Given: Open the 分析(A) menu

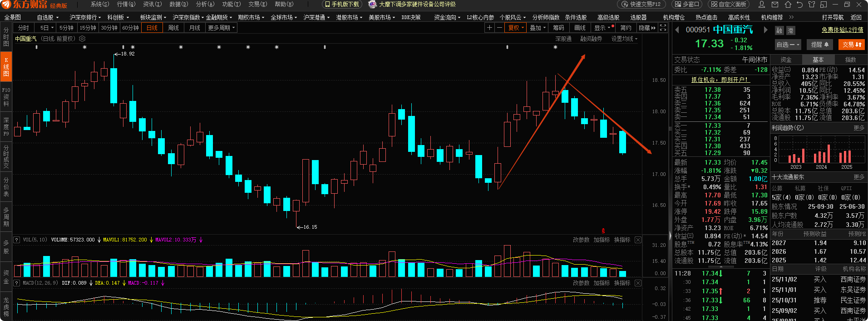Looking at the screenshot, I should click(x=205, y=4).
